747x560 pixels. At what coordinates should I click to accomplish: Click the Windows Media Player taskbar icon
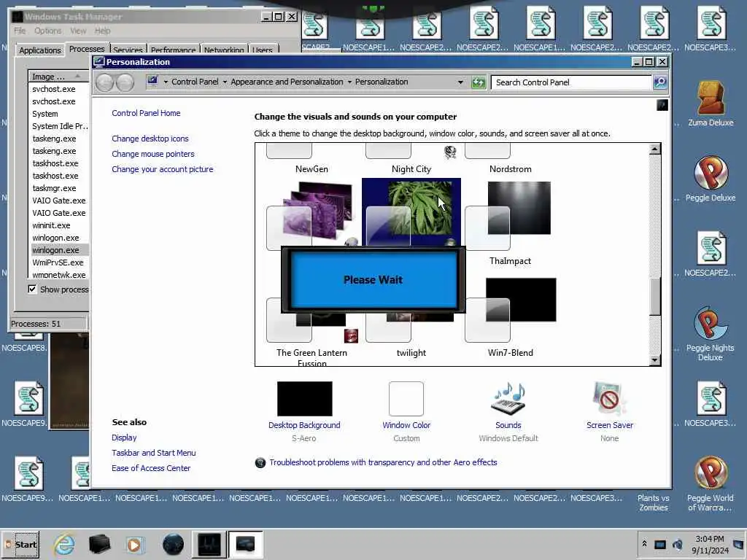click(134, 544)
